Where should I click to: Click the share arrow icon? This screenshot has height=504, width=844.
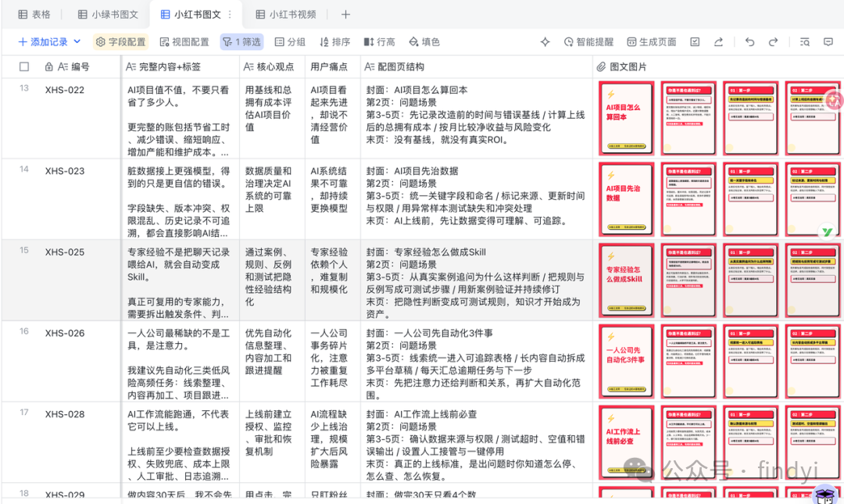[719, 42]
